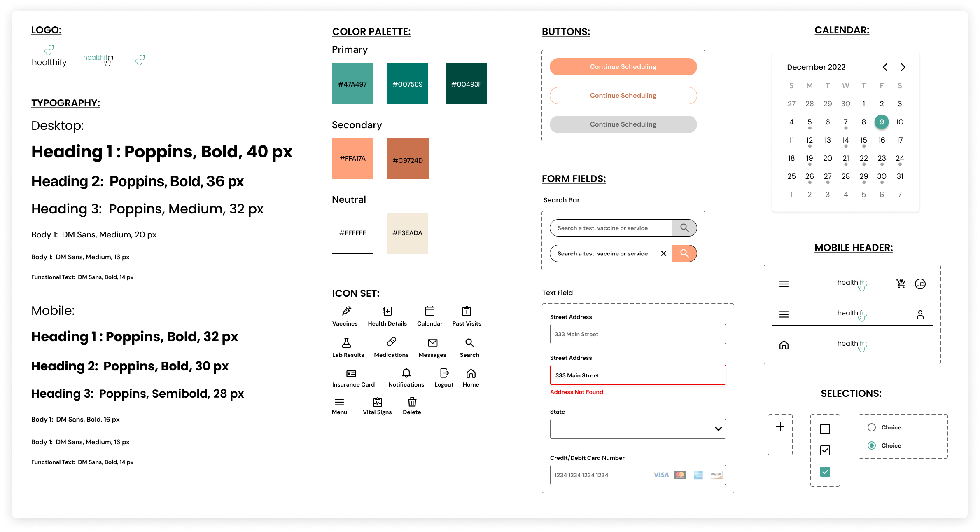Click the orange search magnifier button
This screenshot has height=532, width=980.
pyautogui.click(x=684, y=253)
